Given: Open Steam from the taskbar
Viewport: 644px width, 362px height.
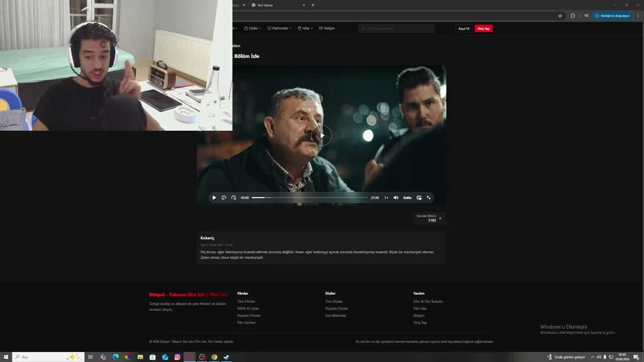Looking at the screenshot, I should pos(226,357).
